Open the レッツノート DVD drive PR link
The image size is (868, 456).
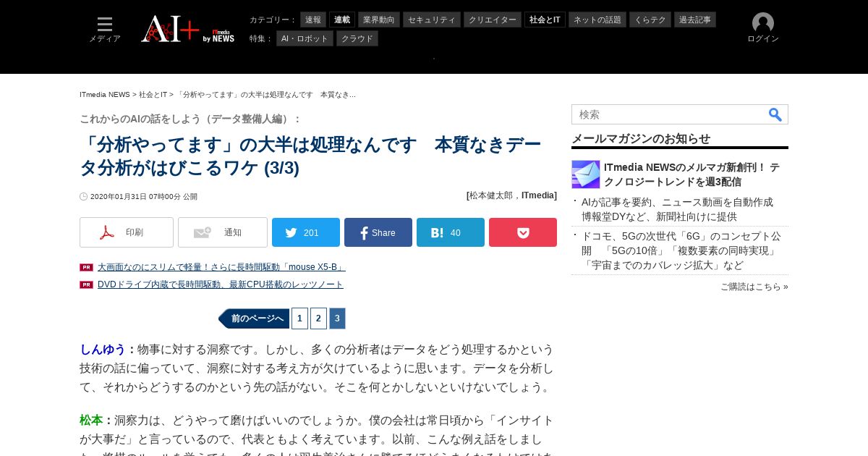221,284
